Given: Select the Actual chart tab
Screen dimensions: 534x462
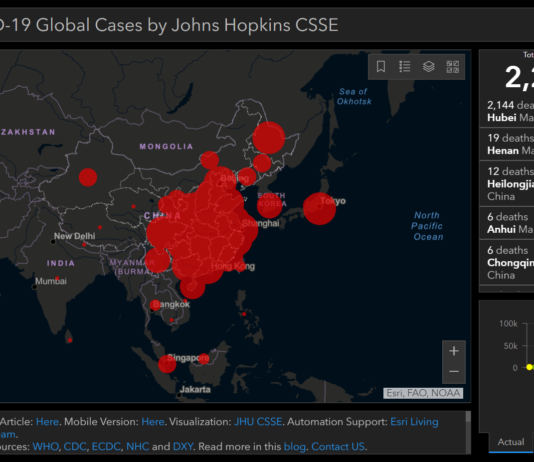Looking at the screenshot, I should pos(511,442).
